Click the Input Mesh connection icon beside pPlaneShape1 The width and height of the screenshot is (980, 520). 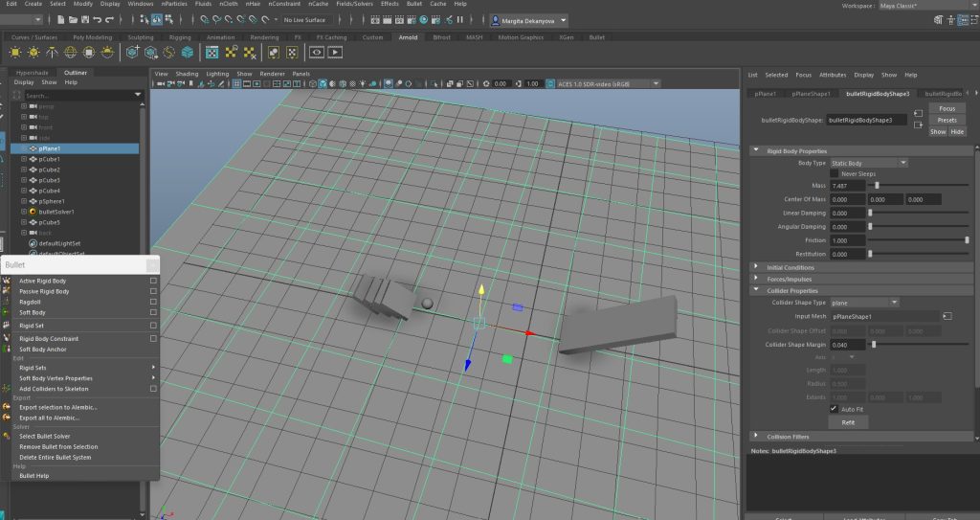(x=947, y=317)
